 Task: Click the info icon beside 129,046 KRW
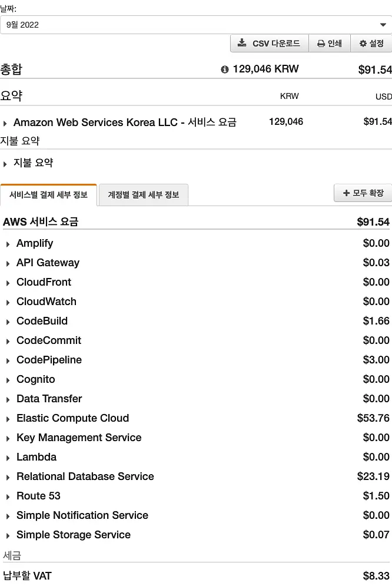tap(224, 69)
